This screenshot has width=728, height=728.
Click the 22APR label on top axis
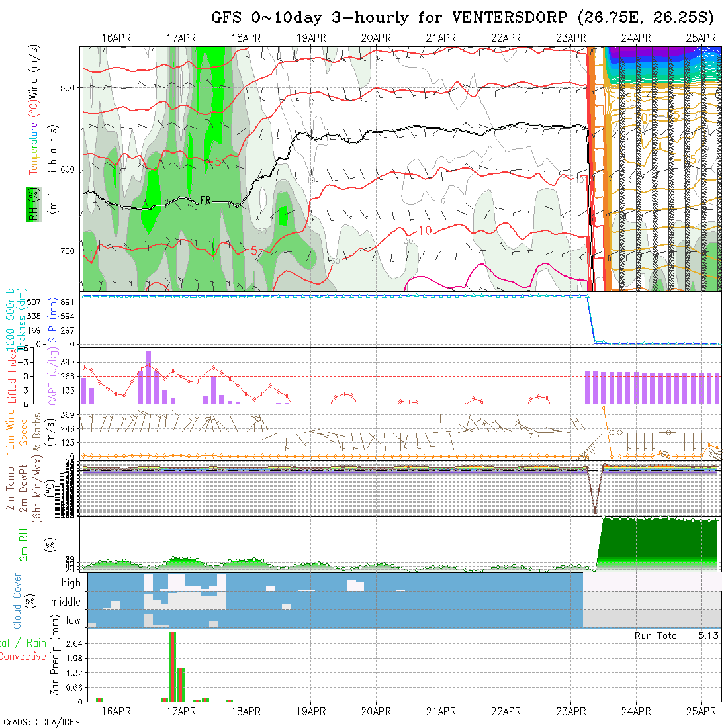(506, 38)
